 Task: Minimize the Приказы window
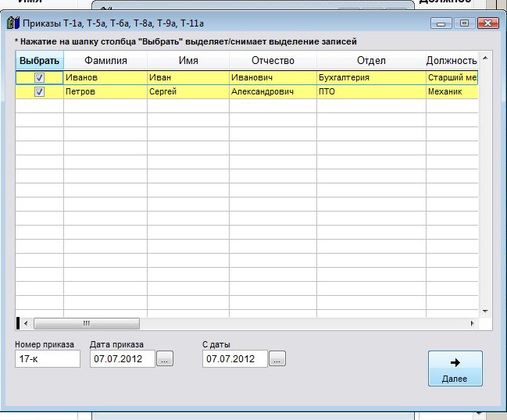pos(441,23)
